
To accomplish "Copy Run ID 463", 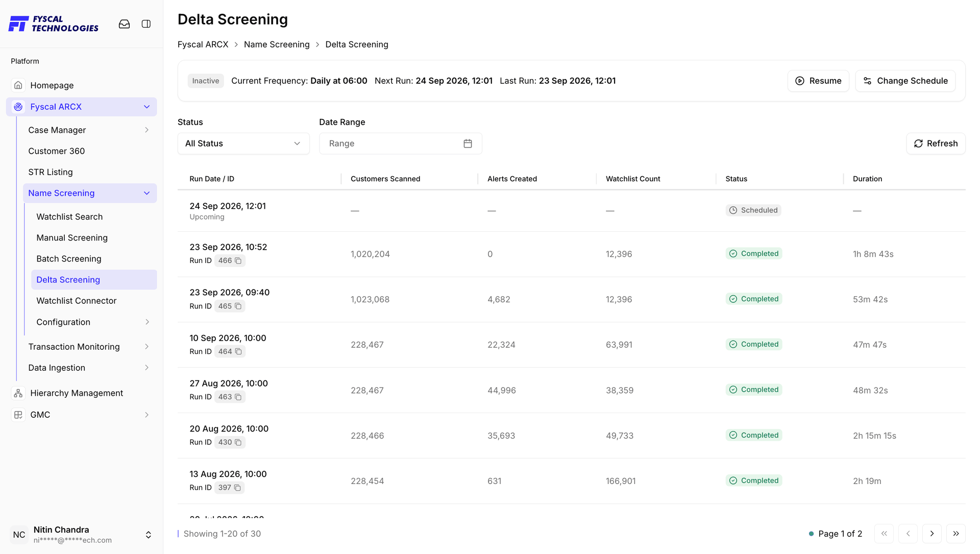I will [x=238, y=397].
